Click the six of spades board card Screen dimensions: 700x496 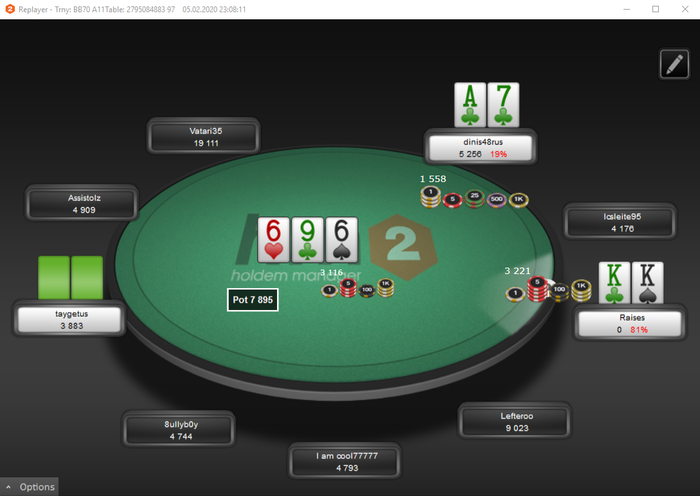click(x=342, y=240)
